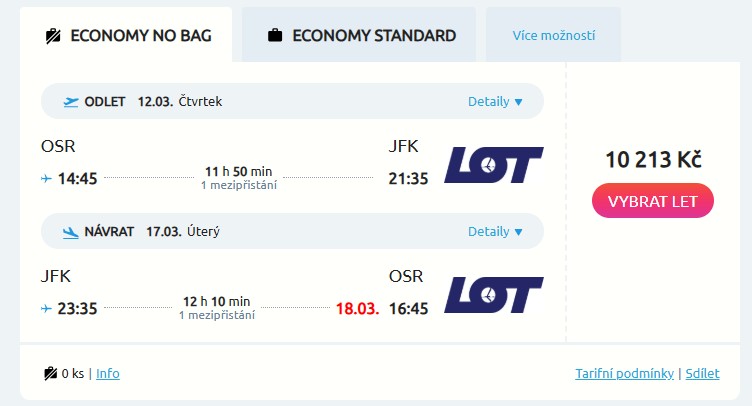Click the no-bag icon on first tab
752x406 pixels.
(x=54, y=36)
